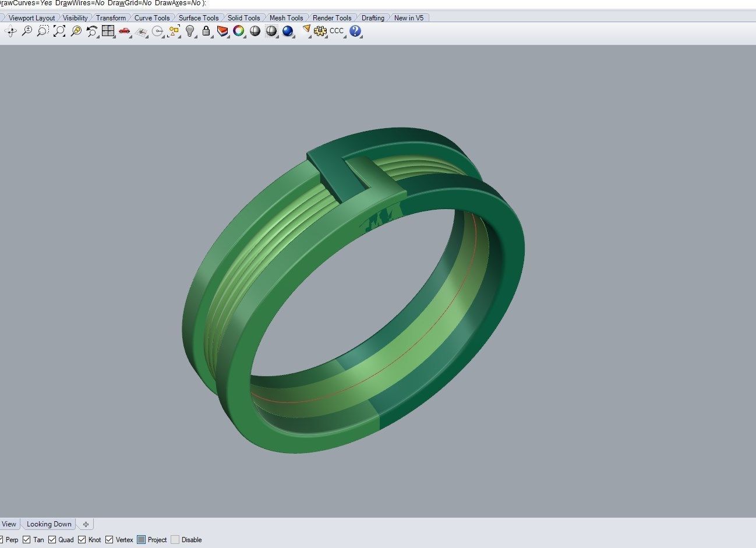The width and height of the screenshot is (756, 548).
Task: Toggle the DrawGrid=No command option
Action: [x=129, y=3]
